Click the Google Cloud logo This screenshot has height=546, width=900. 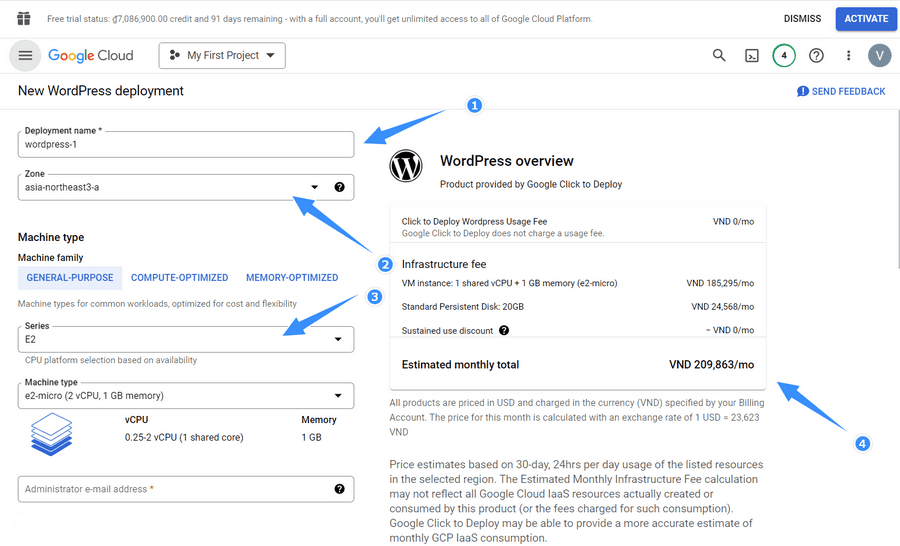[x=91, y=56]
